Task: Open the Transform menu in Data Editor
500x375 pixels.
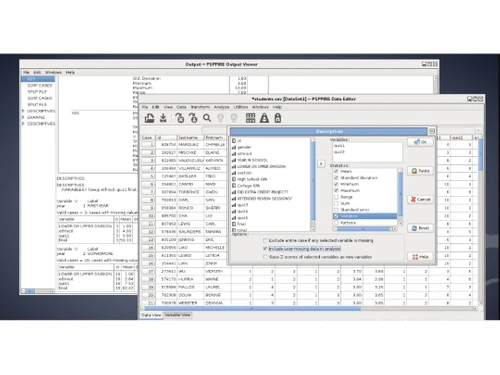Action: (200, 107)
